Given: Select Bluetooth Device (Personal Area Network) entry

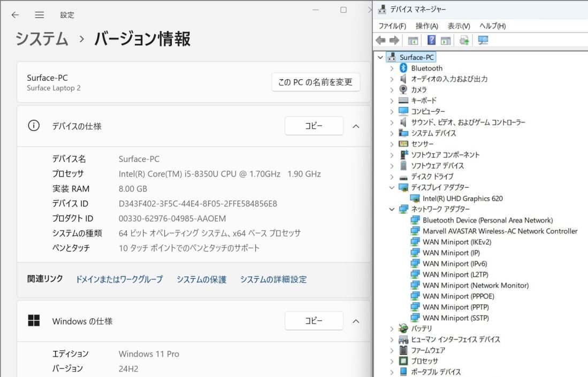Looking at the screenshot, I should pyautogui.click(x=487, y=220).
